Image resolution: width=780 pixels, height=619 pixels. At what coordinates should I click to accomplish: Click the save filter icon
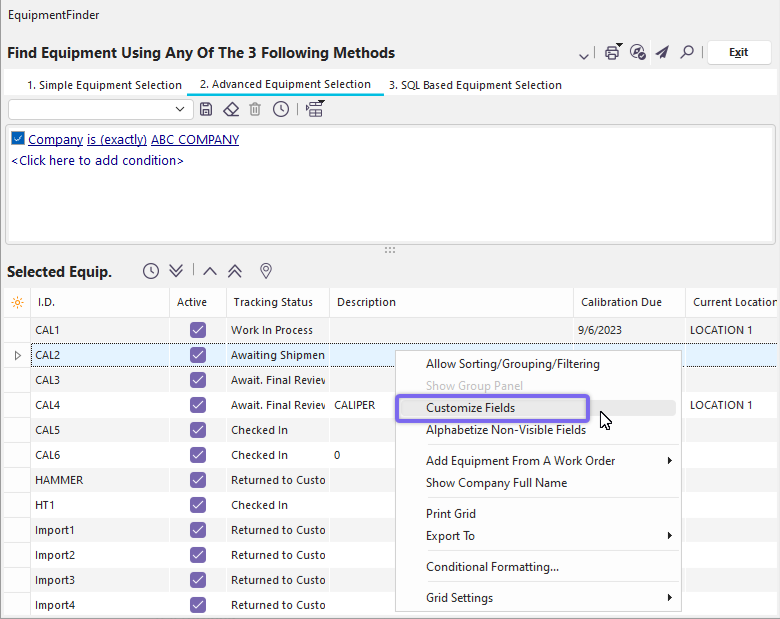tap(206, 109)
